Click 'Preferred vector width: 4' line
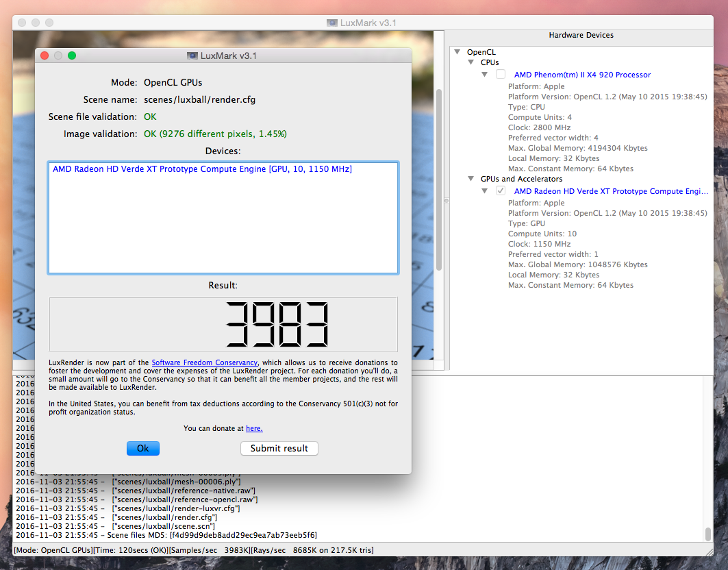728x570 pixels. click(553, 138)
